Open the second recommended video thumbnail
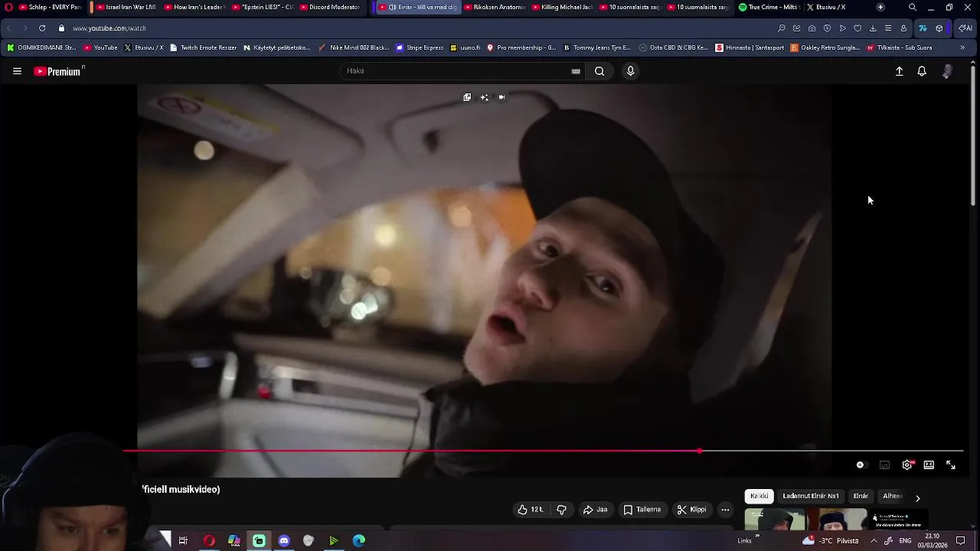Screen dimensions: 980x551 click(838, 520)
